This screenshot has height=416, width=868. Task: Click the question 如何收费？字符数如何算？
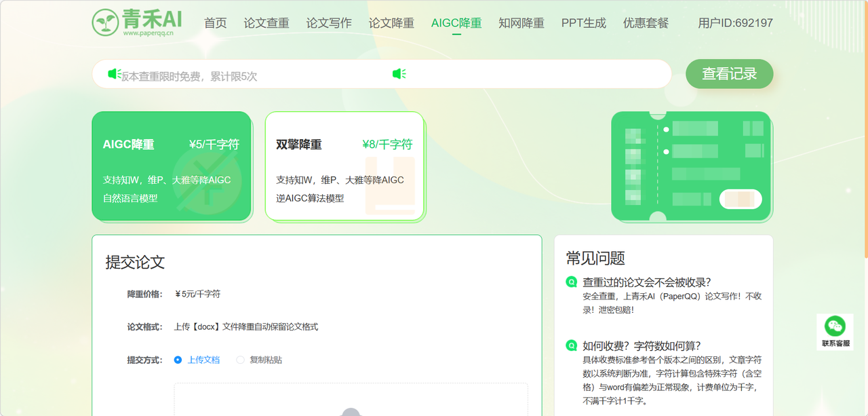(x=642, y=345)
